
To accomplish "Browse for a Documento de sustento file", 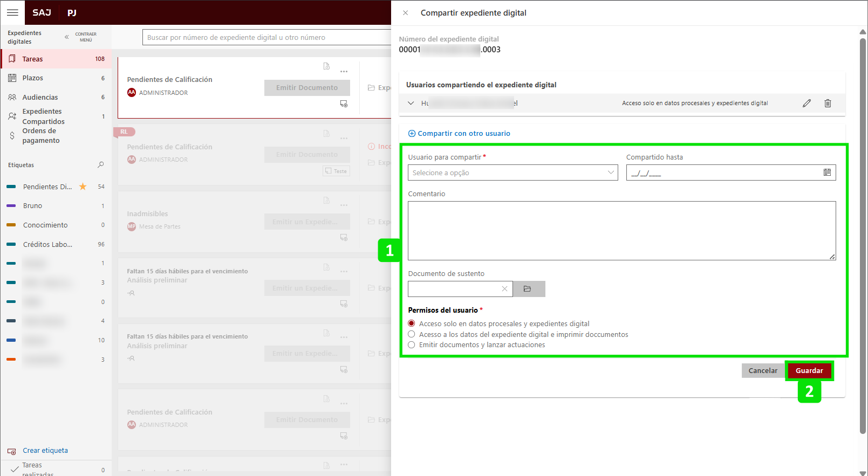I will [528, 289].
